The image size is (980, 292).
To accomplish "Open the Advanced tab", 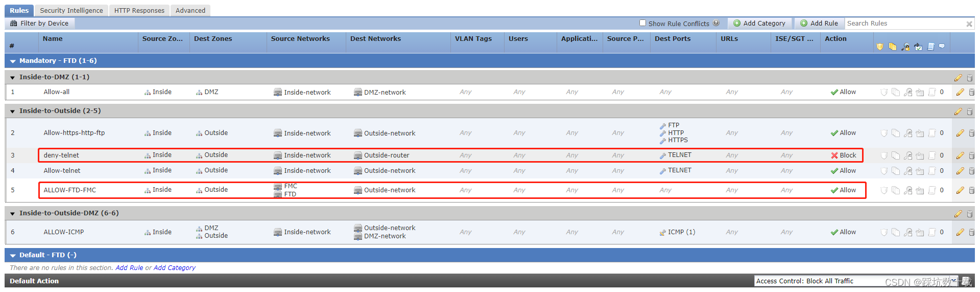I will click(x=190, y=10).
